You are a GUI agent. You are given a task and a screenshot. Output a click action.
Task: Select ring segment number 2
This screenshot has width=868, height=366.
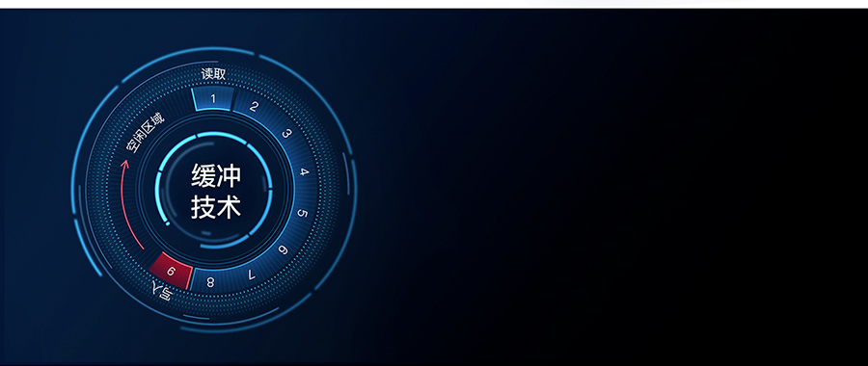tap(254, 107)
